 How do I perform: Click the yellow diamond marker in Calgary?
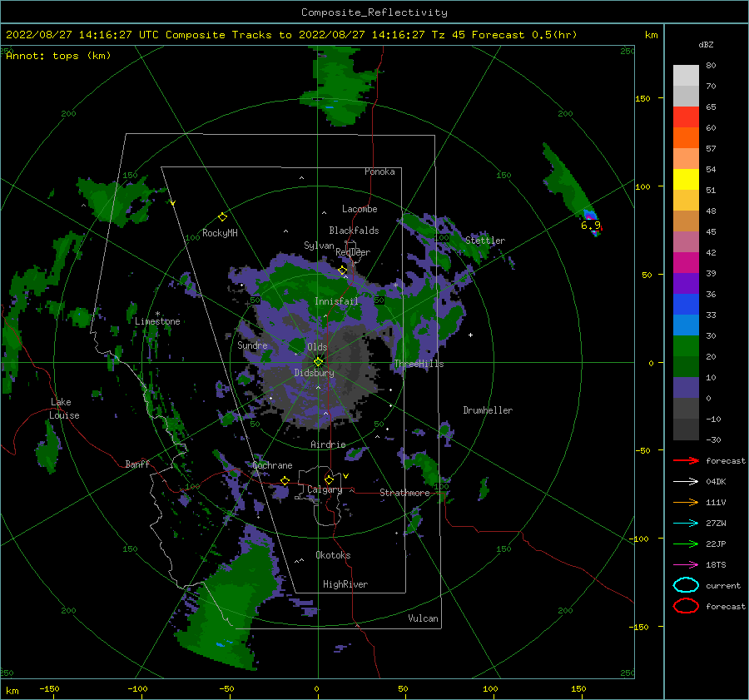(x=329, y=479)
